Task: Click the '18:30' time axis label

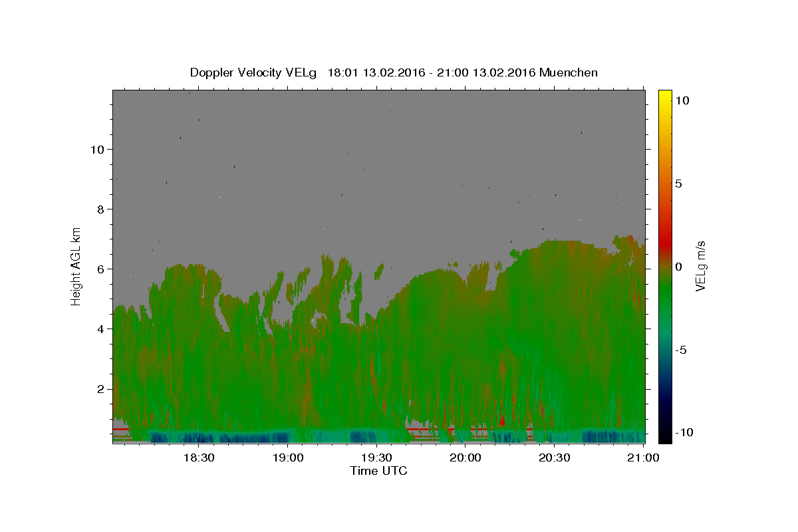Action: (198, 458)
